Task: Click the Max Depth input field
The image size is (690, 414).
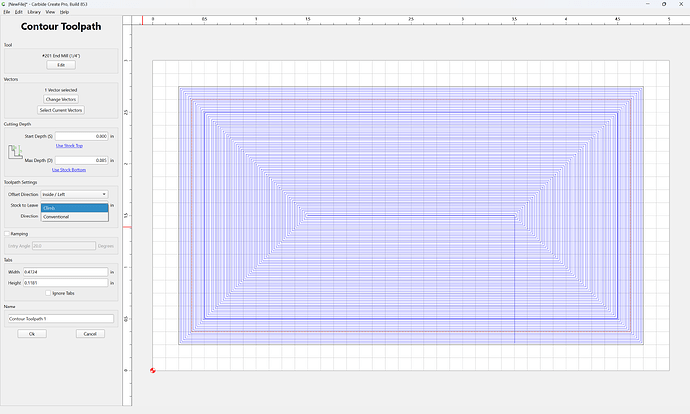Action: click(x=81, y=160)
